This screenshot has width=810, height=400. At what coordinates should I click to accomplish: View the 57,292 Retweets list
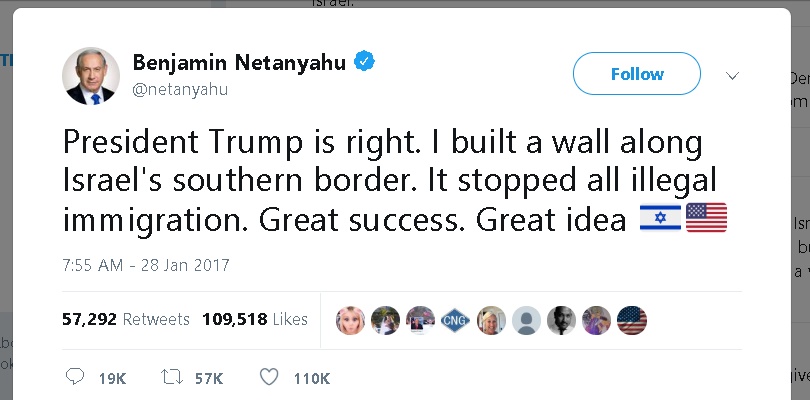pos(125,320)
